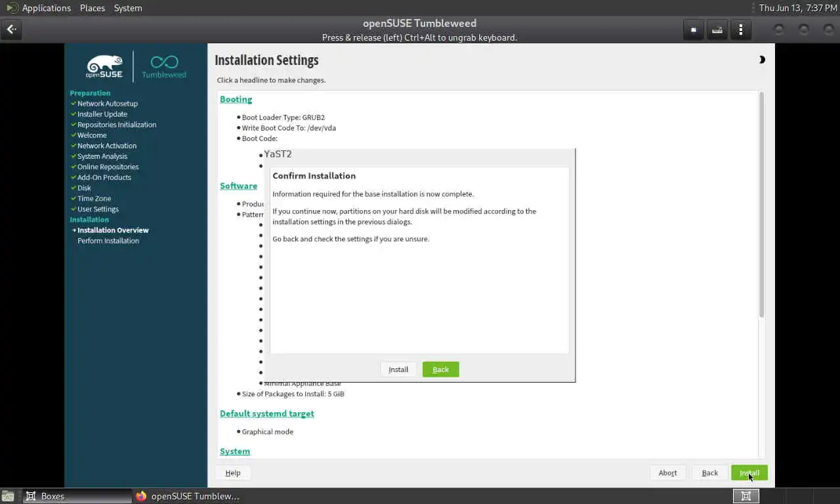The width and height of the screenshot is (840, 504).
Task: Click Size of Packages to Install line
Action: (293, 394)
